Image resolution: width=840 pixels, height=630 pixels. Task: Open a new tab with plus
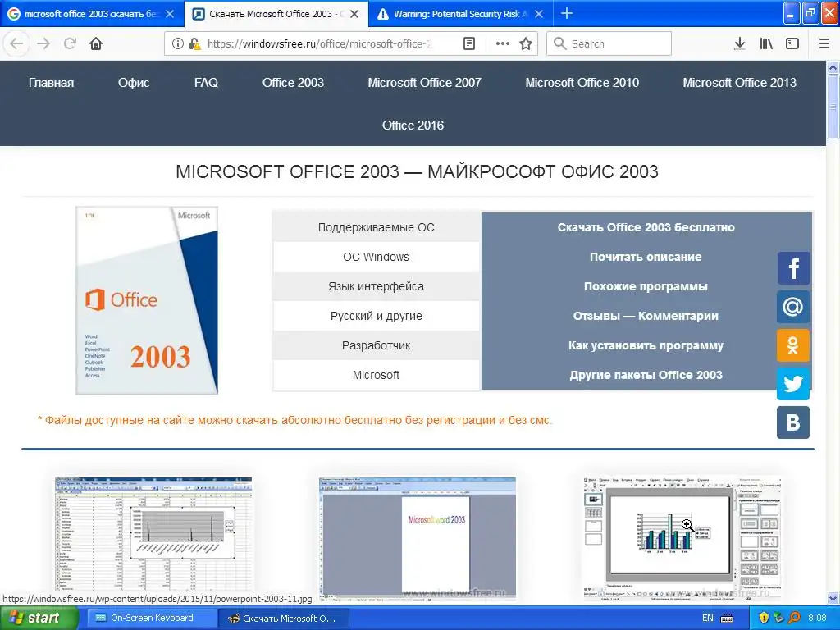(567, 13)
